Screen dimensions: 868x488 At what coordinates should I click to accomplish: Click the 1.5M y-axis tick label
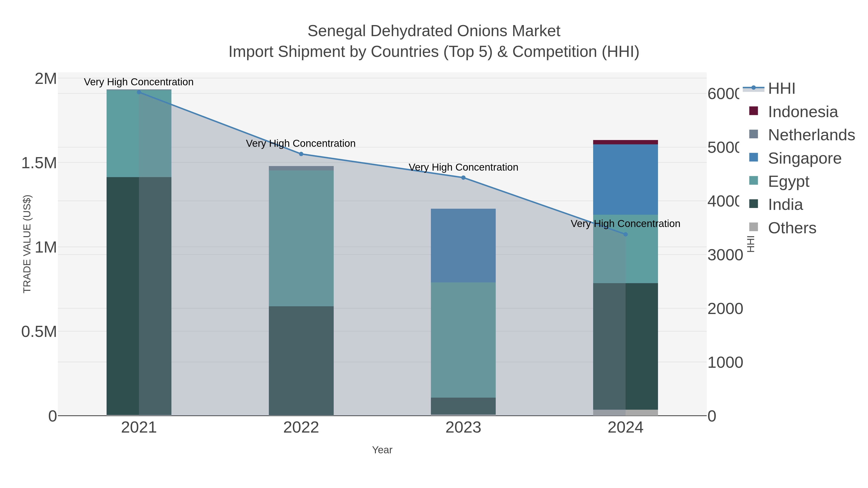39,163
